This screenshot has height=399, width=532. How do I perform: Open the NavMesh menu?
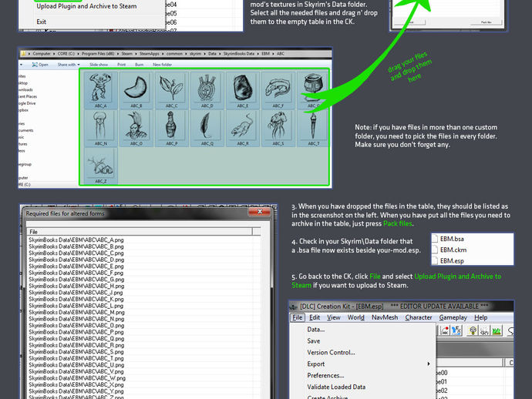[385, 317]
